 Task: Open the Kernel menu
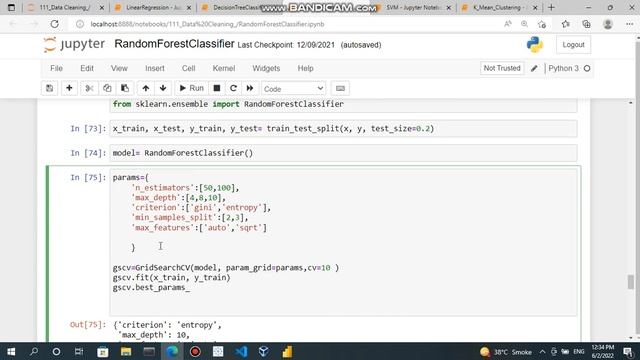[x=224, y=69]
